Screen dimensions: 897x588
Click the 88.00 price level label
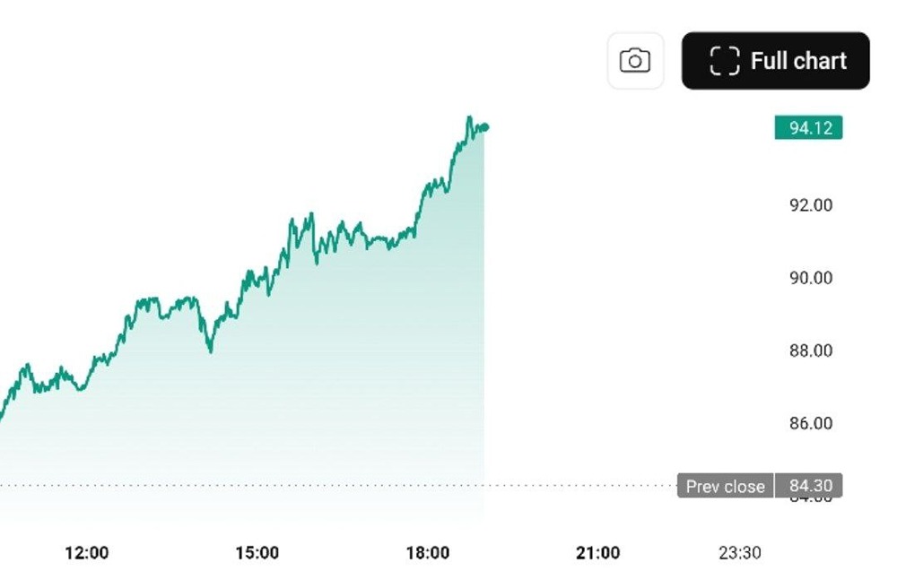pos(811,350)
